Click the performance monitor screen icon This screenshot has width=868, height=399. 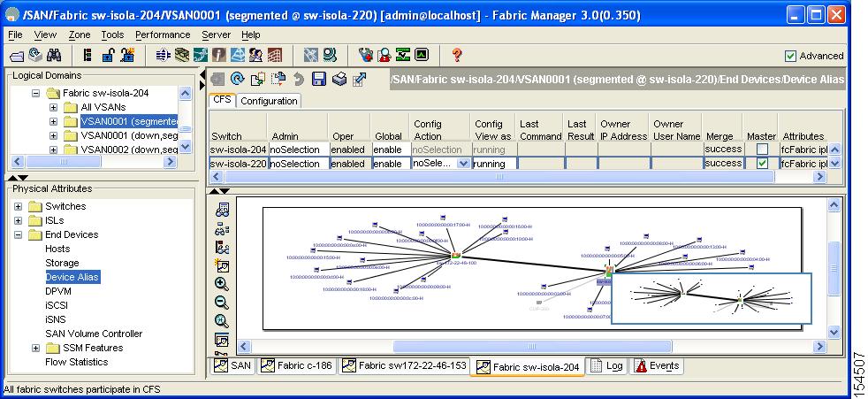tap(422, 56)
